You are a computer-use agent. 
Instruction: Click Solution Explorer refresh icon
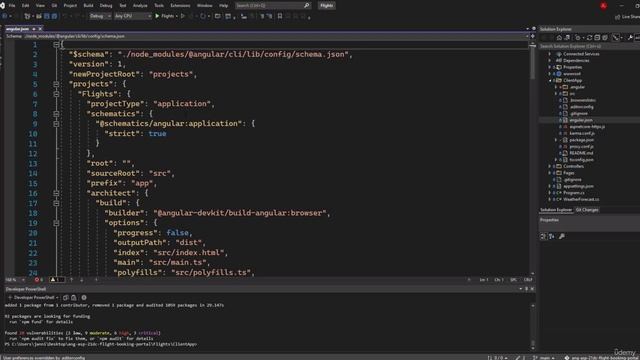[x=589, y=38]
